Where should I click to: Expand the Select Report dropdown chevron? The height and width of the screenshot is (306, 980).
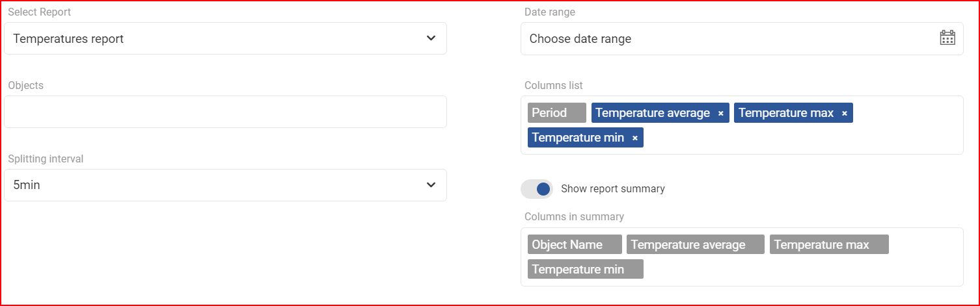[431, 38]
